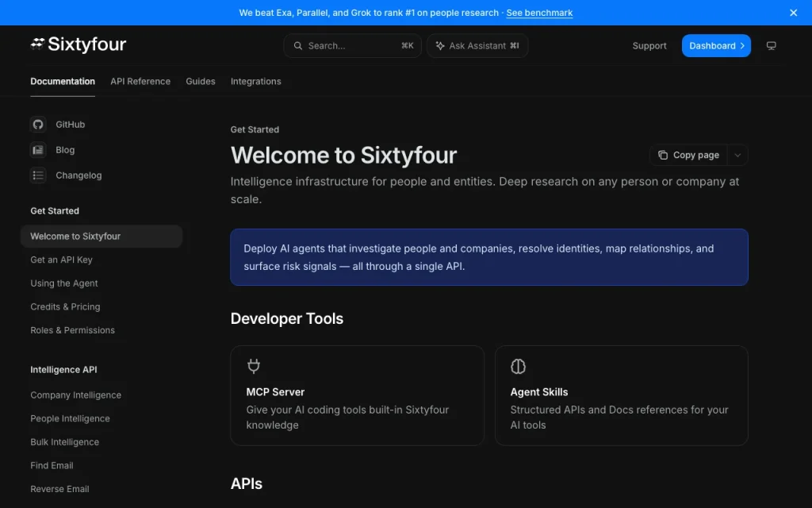
Task: Open Roles & Permissions page
Action: click(72, 330)
